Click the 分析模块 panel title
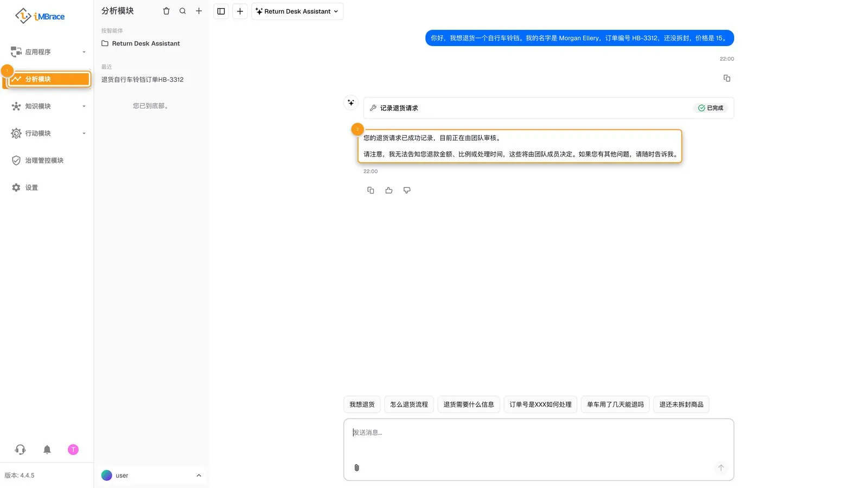 118,11
